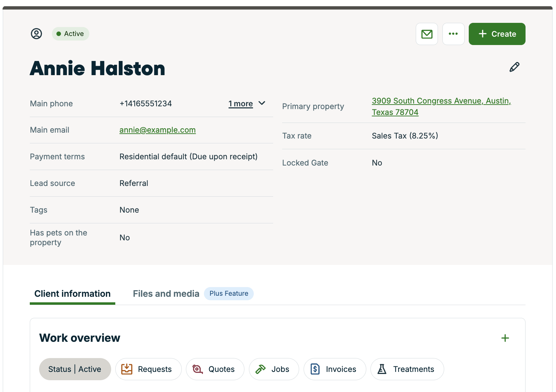The height and width of the screenshot is (392, 556).
Task: Click the Requests inbox tray icon
Action: point(127,369)
